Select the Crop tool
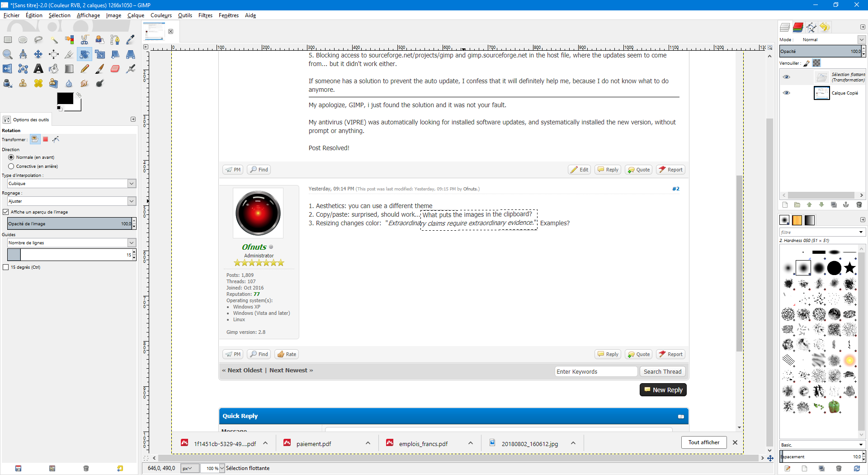 point(69,54)
